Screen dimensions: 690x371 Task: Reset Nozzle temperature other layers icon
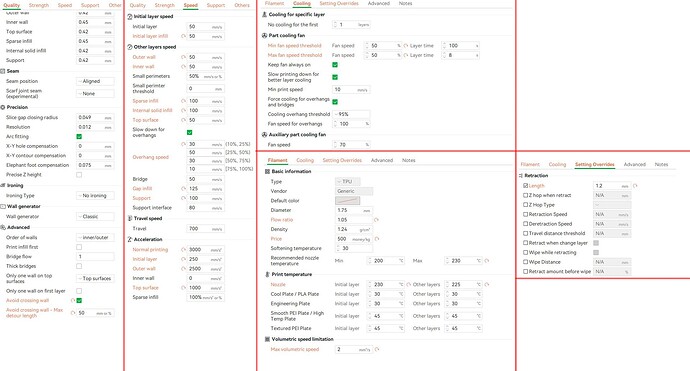[487, 285]
